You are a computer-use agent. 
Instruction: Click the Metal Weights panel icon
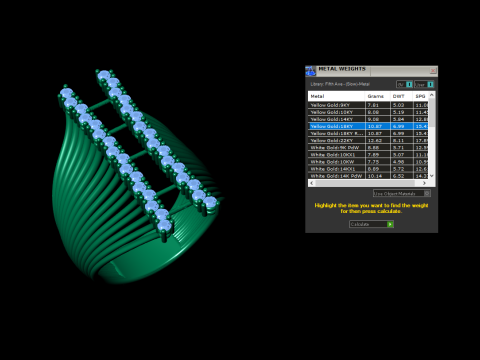pyautogui.click(x=310, y=71)
